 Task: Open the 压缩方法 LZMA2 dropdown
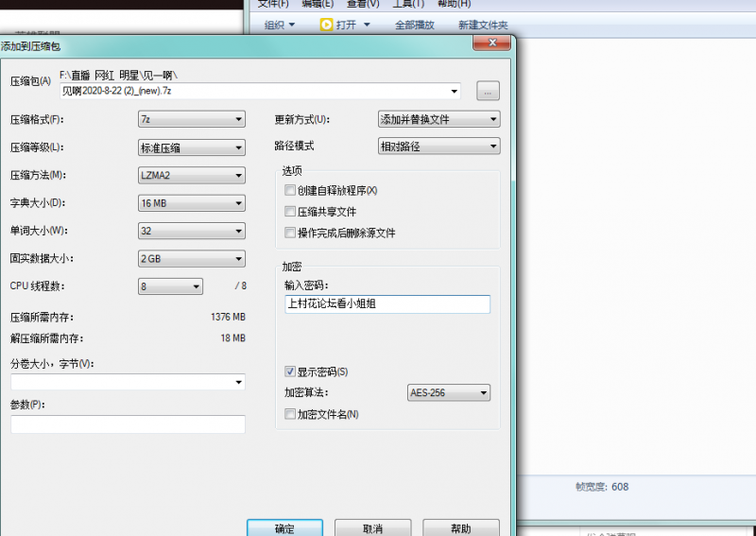[192, 175]
